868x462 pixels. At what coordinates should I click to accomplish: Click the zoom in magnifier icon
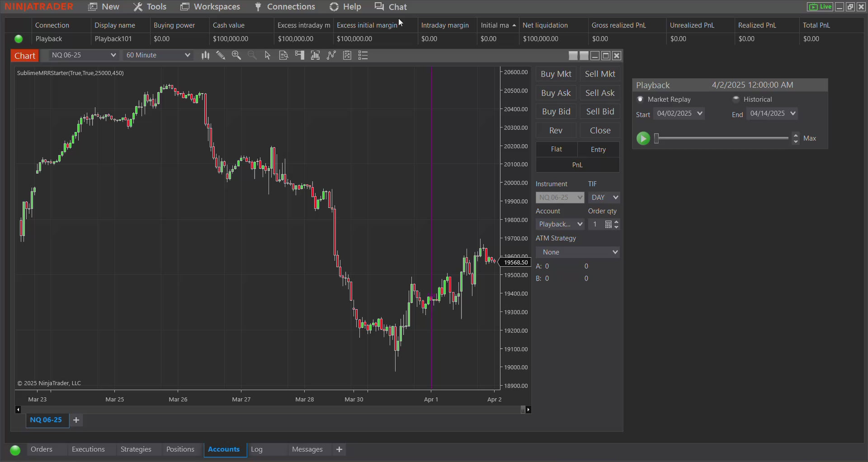click(236, 55)
